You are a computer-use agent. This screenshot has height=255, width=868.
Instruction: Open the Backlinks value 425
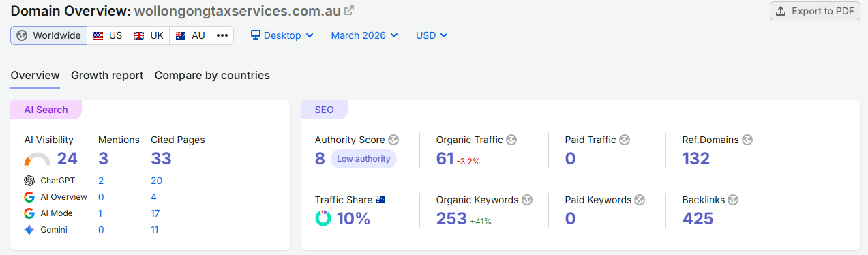pyautogui.click(x=698, y=219)
